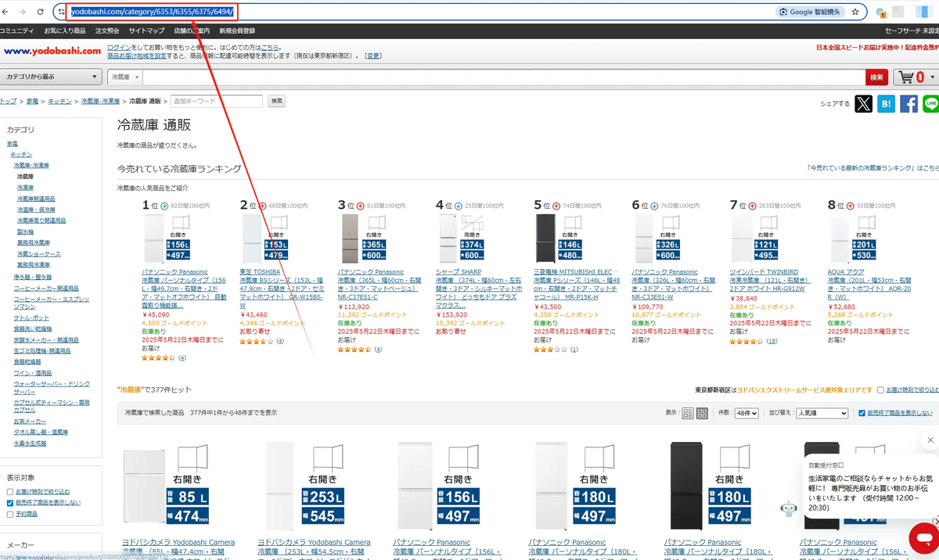Go to 冷蔵庫・冷凍庫 in breadcrumb
Image resolution: width=939 pixels, height=560 pixels.
[100, 101]
